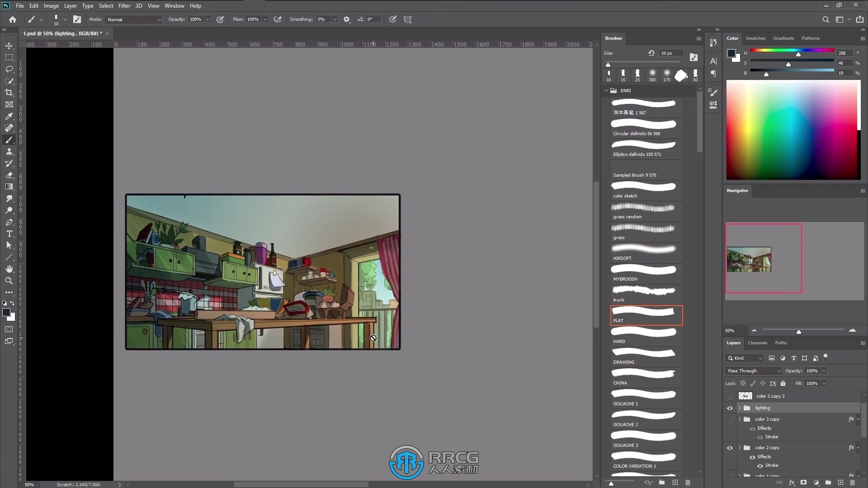Screen dimensions: 868x488
Task: Toggle pressure for opacity button
Action: pyautogui.click(x=220, y=19)
